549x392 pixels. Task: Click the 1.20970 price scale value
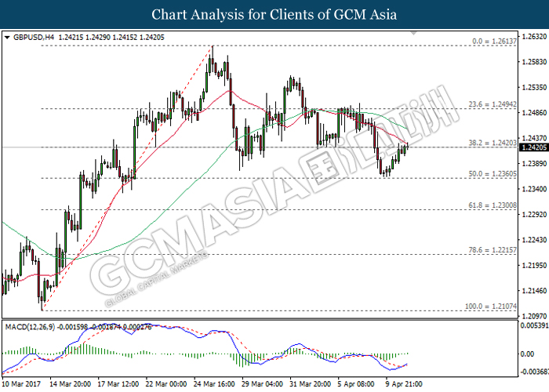pos(534,316)
